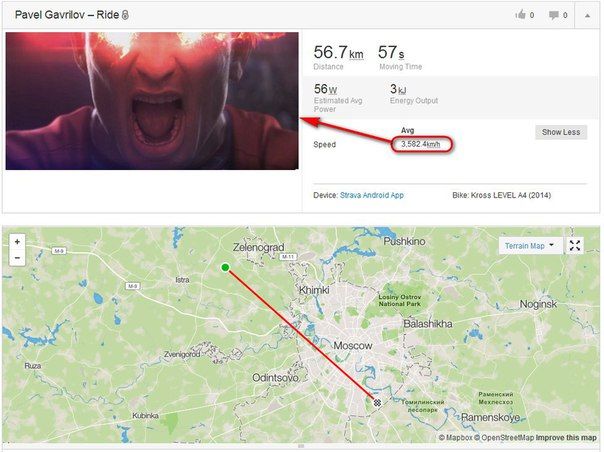Open the Terrain Map dropdown
Viewport: 604px width, 452px height.
click(x=529, y=245)
